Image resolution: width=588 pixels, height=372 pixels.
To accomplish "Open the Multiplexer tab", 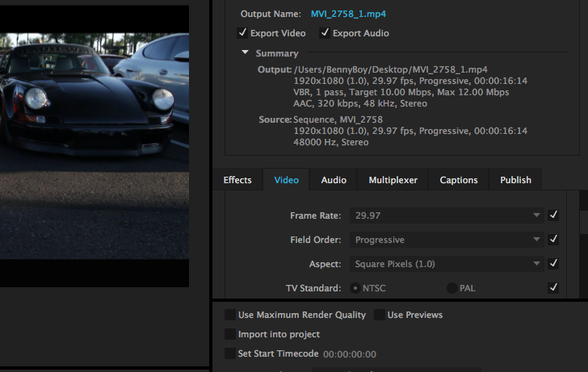I will [x=393, y=180].
